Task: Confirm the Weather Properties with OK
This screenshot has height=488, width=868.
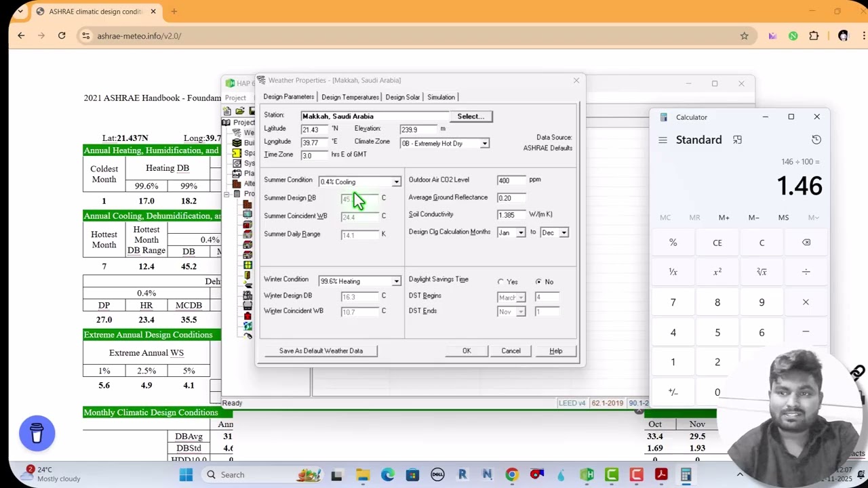Action: (467, 351)
